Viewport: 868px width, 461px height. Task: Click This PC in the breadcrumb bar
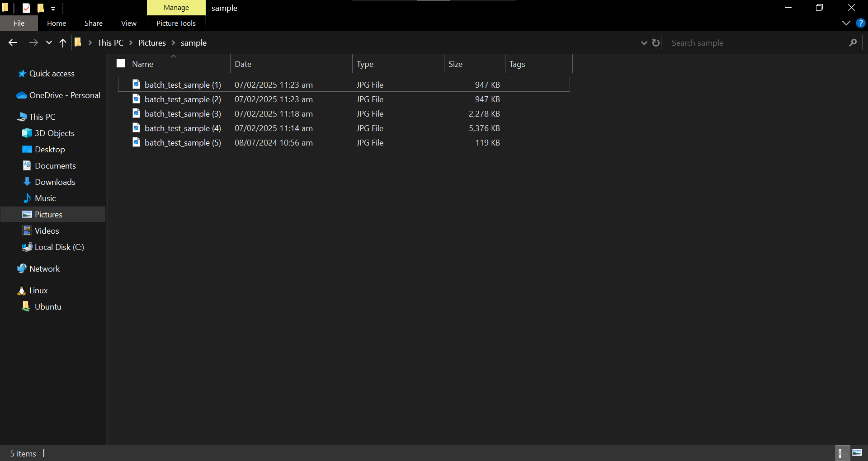(x=110, y=42)
